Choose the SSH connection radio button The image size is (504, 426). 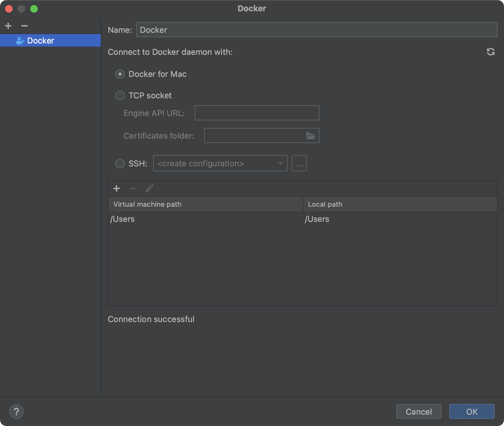coord(120,164)
